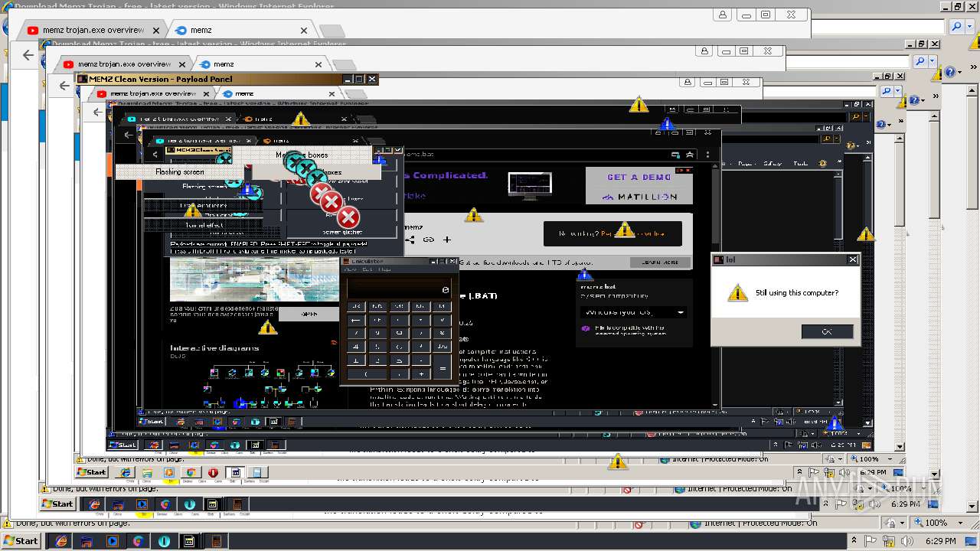980x551 pixels.
Task: Toggle the 'Message boxes' payload button
Action: tap(302, 155)
